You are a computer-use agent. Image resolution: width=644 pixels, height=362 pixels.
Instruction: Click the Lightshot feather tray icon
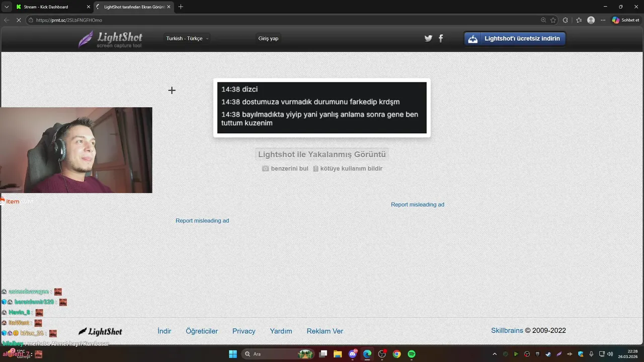[559, 354]
